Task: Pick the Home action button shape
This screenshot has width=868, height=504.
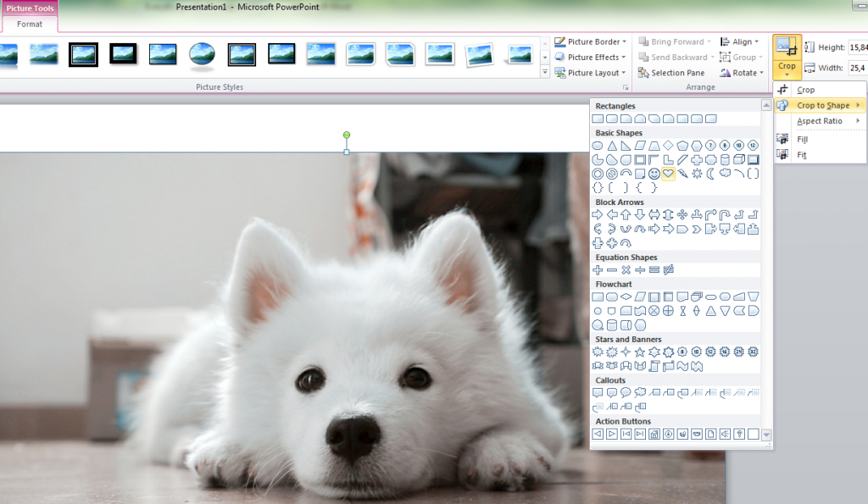Action: [x=654, y=435]
